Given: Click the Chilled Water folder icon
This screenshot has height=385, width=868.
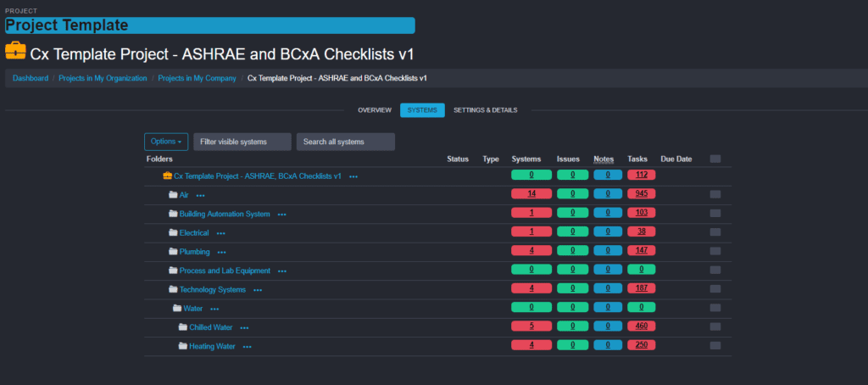Looking at the screenshot, I should [183, 326].
